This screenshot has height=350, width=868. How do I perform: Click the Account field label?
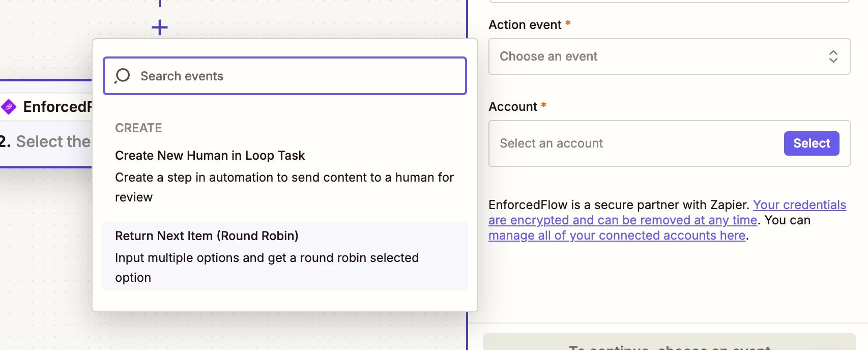pyautogui.click(x=513, y=106)
